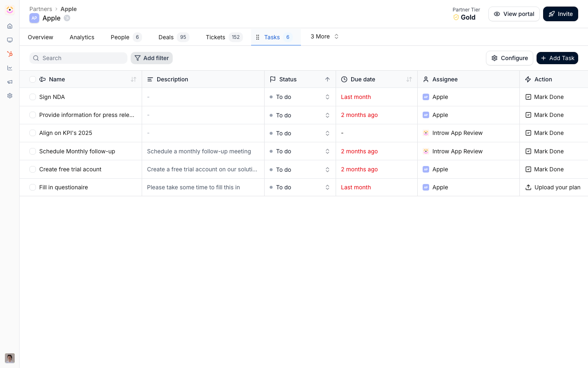Check the Create free trial acount checkbox
The width and height of the screenshot is (588, 368).
point(33,169)
